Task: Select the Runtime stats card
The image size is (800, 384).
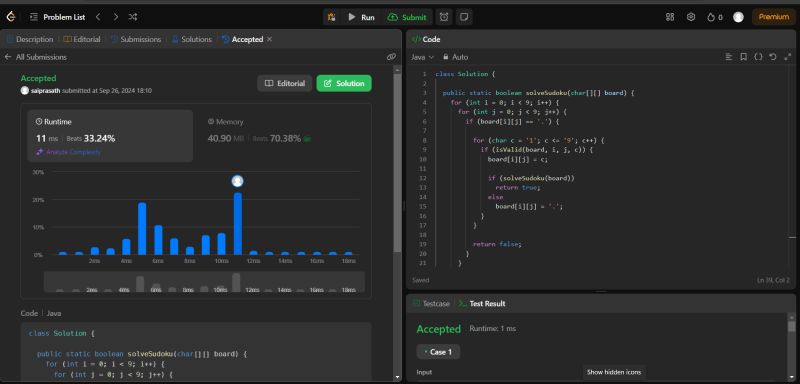Action: (110, 136)
